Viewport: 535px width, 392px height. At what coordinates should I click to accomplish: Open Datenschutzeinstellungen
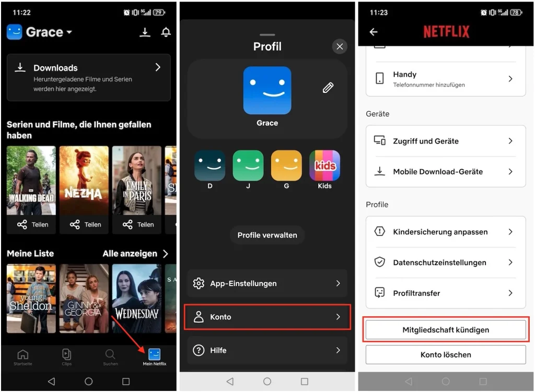[x=446, y=263]
